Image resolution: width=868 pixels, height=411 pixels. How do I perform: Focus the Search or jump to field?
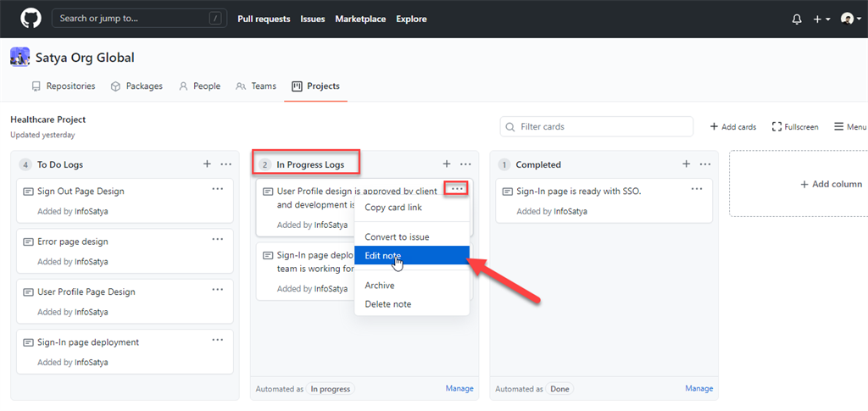click(140, 19)
